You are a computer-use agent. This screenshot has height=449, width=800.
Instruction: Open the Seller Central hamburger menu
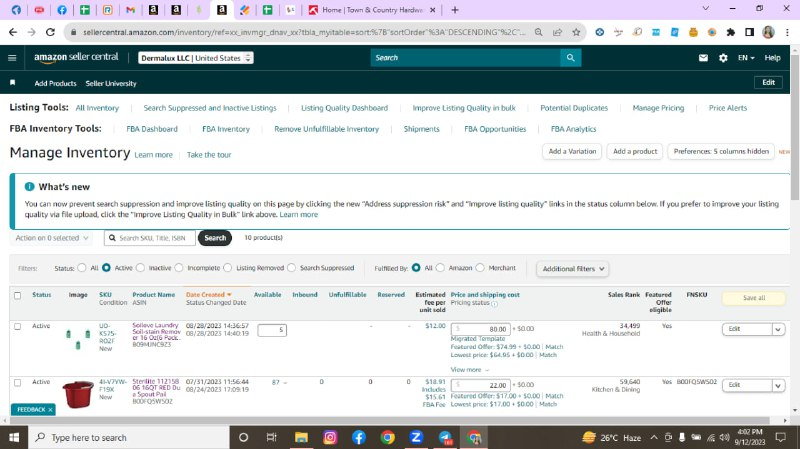pyautogui.click(x=12, y=58)
